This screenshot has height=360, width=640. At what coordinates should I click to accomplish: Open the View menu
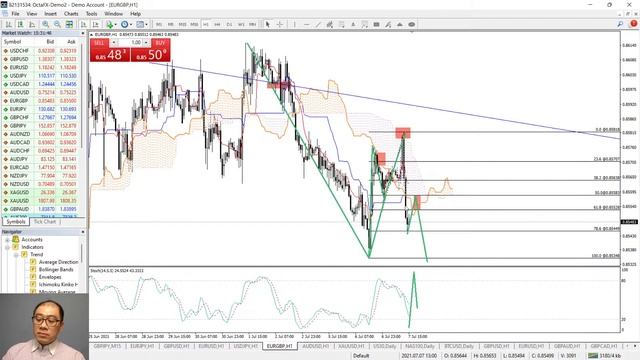[x=31, y=14]
